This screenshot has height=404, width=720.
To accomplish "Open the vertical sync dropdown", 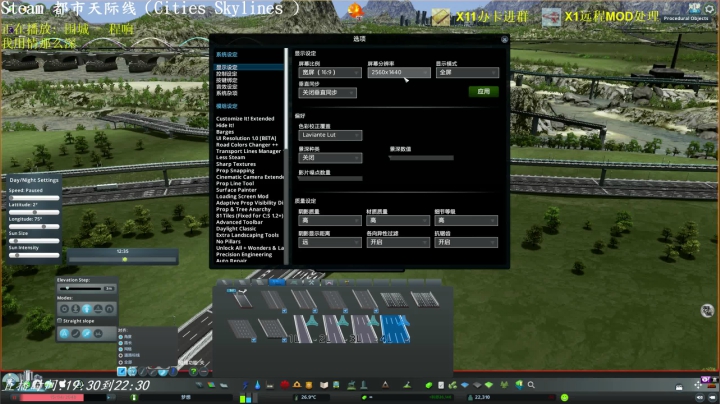I will pyautogui.click(x=327, y=93).
